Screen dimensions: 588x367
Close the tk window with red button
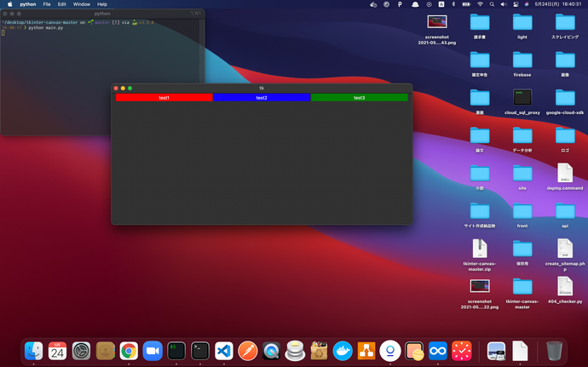point(116,88)
